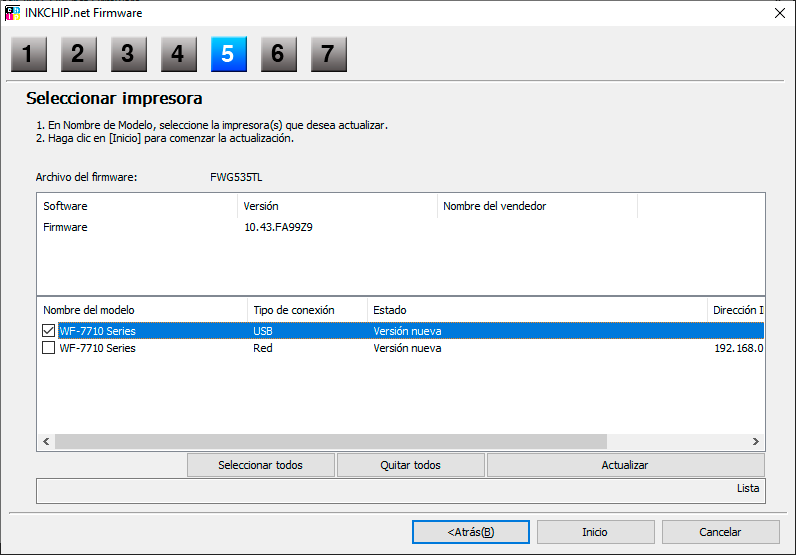
Task: Select the WF-7710 Series row with Red connection
Action: coord(401,348)
